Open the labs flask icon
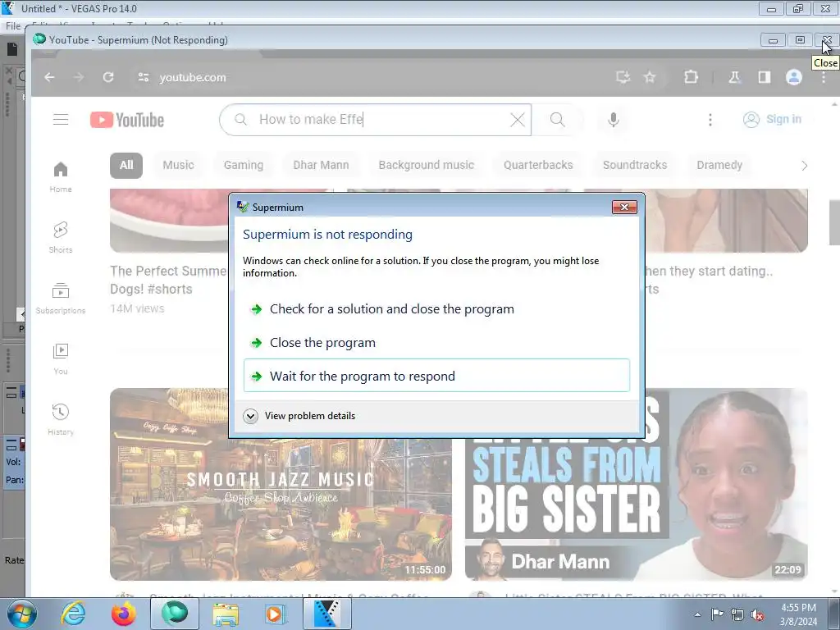The height and width of the screenshot is (630, 840). point(734,77)
